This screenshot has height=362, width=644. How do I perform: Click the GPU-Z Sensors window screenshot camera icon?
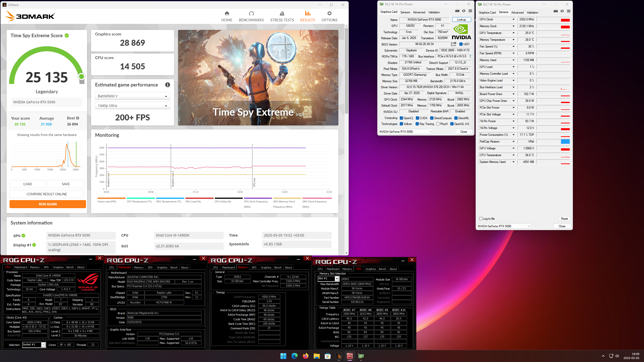tap(556, 11)
